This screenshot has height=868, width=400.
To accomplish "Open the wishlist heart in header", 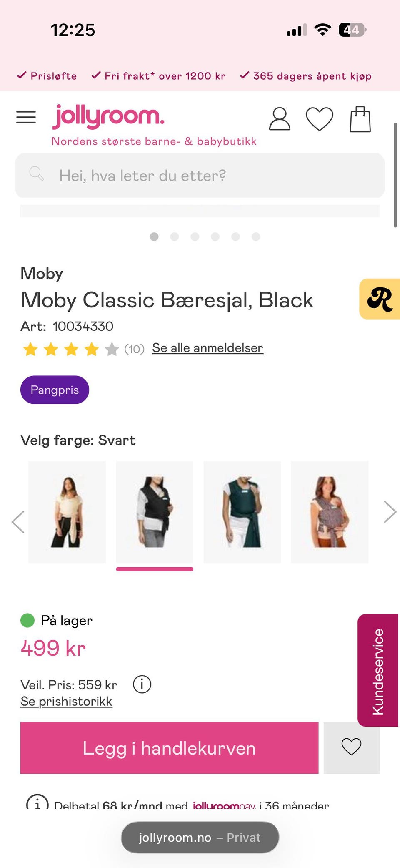I will 320,119.
